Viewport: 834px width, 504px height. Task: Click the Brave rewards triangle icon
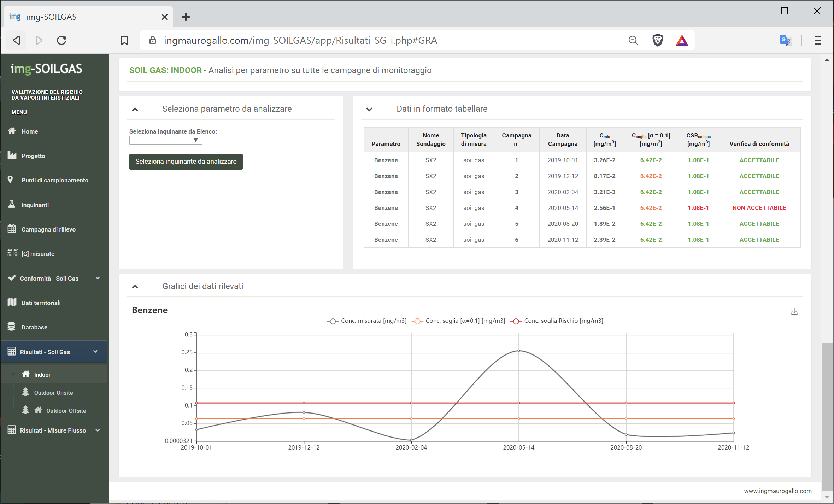point(682,41)
